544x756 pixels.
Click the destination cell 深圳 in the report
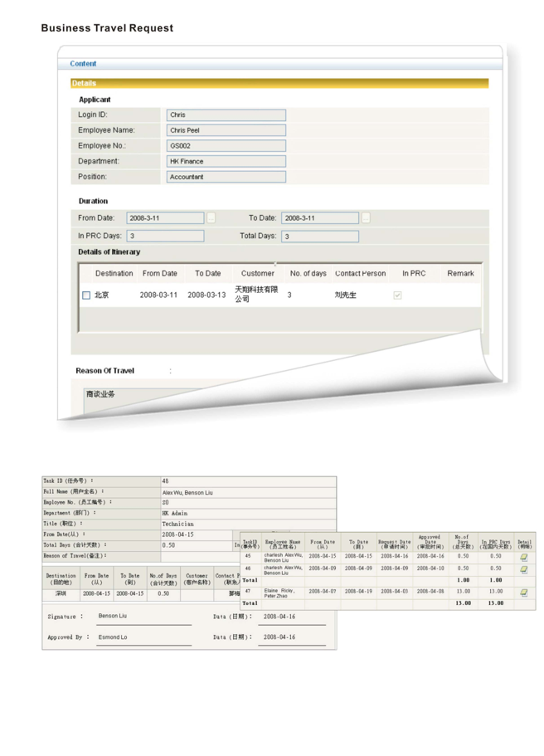pos(61,594)
